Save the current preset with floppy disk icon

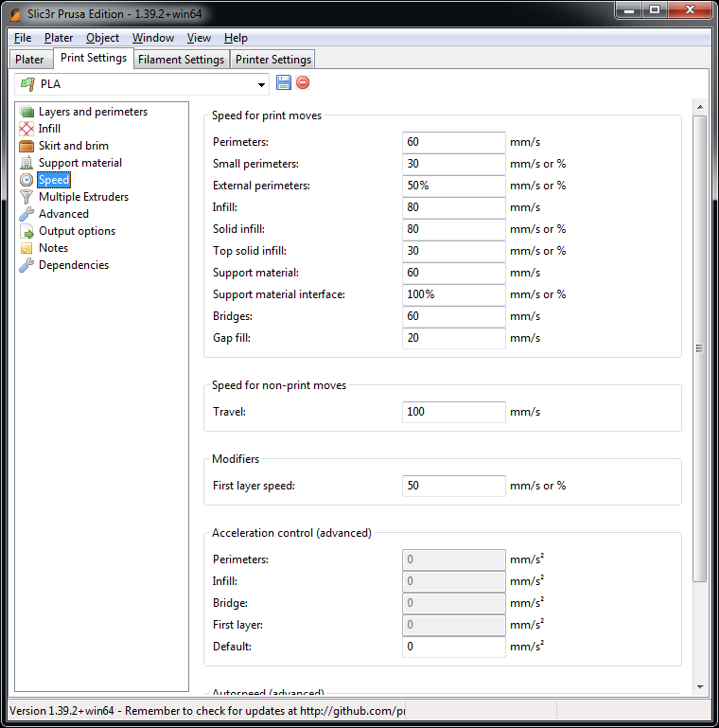(x=284, y=82)
